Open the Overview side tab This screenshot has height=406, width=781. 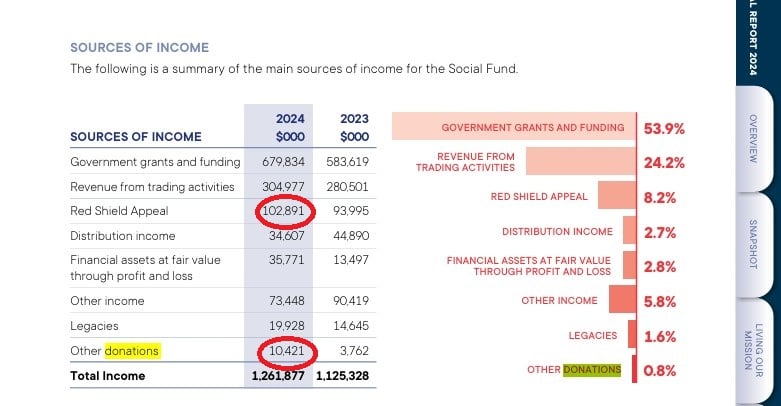(x=754, y=139)
